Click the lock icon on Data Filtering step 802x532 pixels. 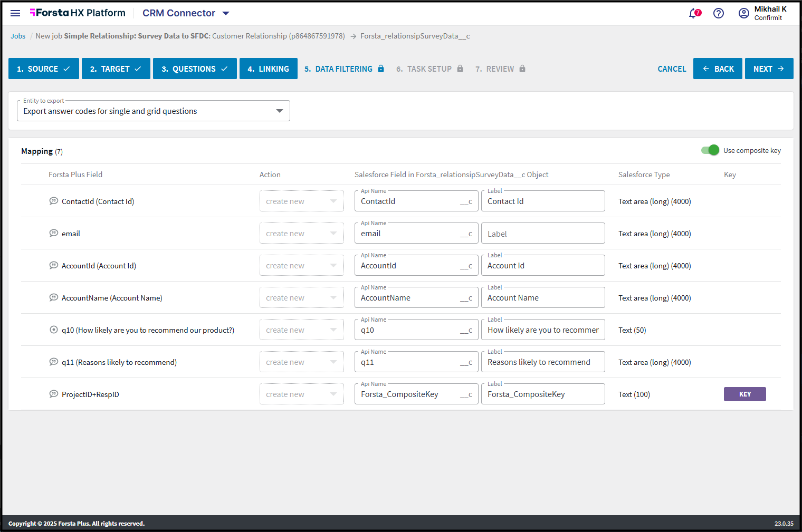(x=381, y=69)
